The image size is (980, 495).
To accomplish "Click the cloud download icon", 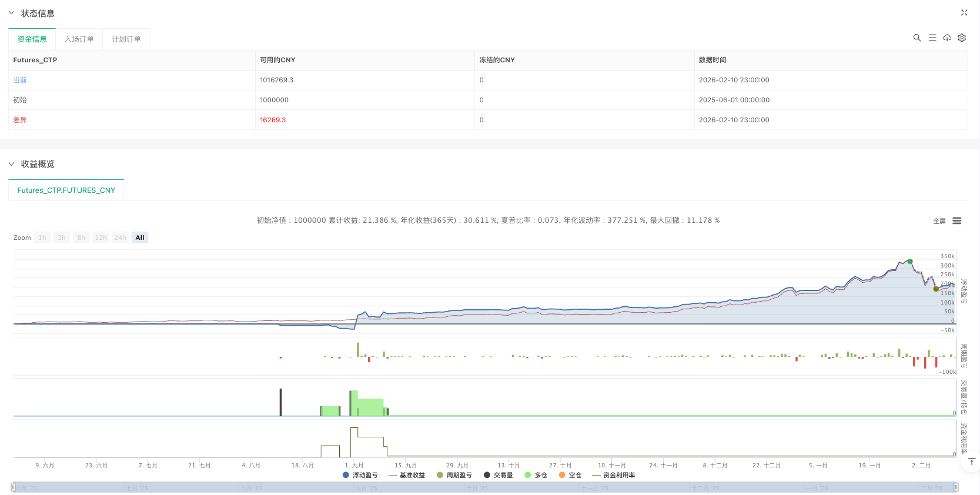I will pos(947,38).
